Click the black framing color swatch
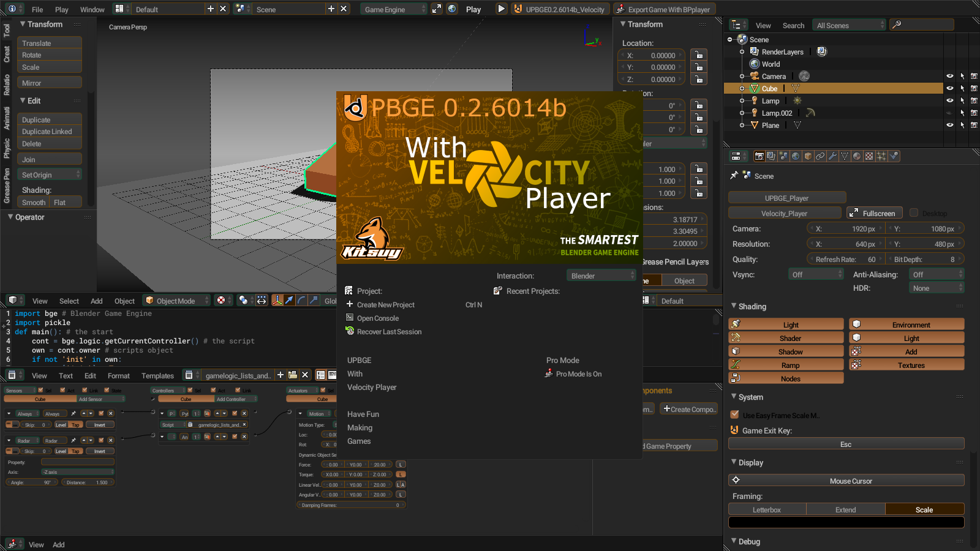The width and height of the screenshot is (980, 551). tap(846, 522)
